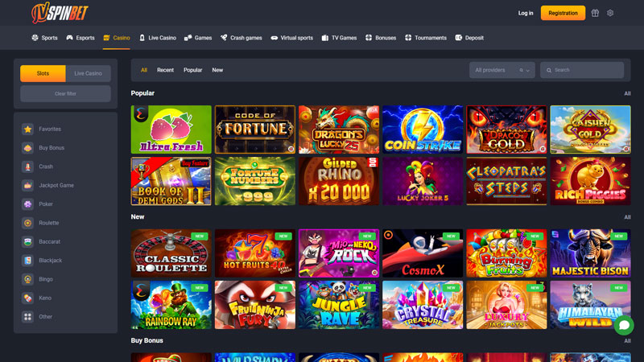Open Deposit page

pyautogui.click(x=469, y=38)
